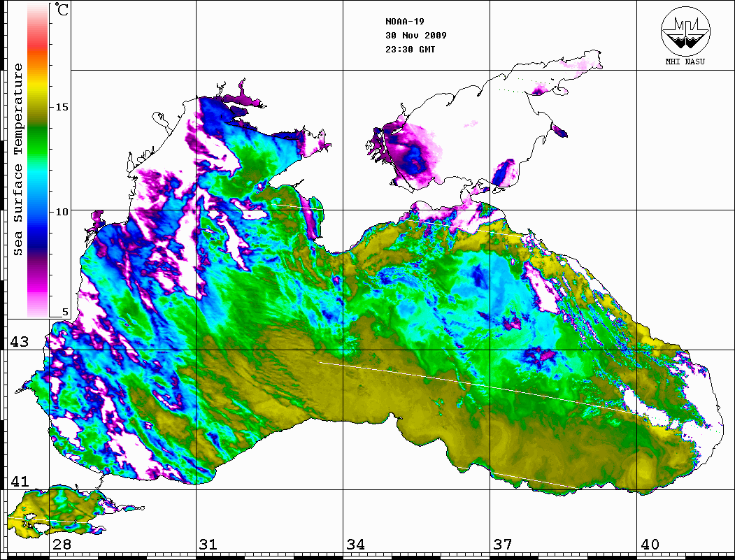Viewport: 735px width, 560px height.
Task: Click the Sea Surface Temperature legend title
Action: (x=17, y=160)
